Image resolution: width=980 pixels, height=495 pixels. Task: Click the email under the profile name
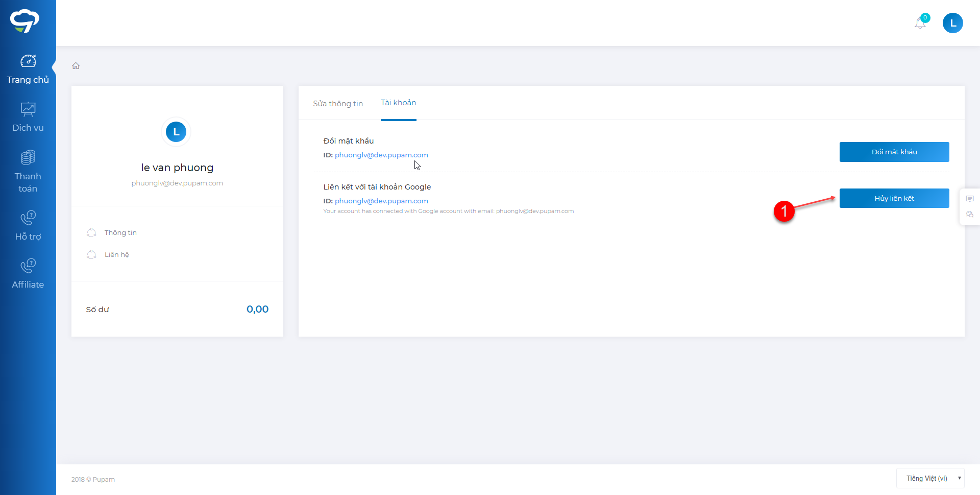[177, 183]
